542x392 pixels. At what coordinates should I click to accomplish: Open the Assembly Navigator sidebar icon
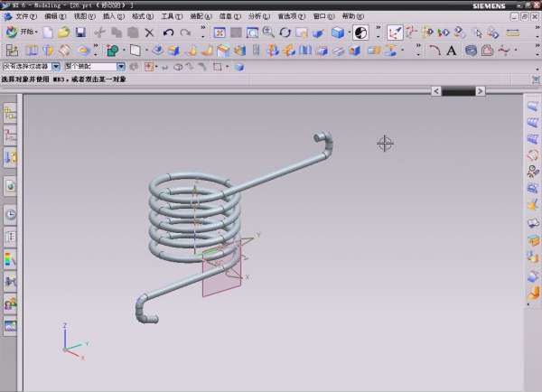(x=10, y=114)
